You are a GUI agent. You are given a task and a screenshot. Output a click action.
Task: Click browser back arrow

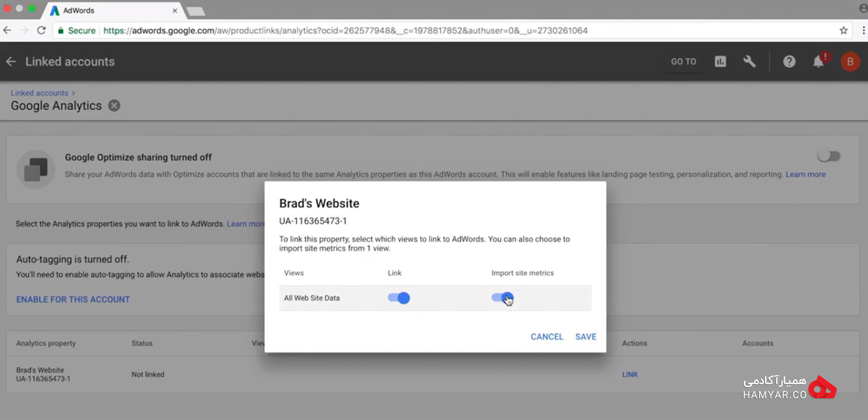[x=7, y=30]
